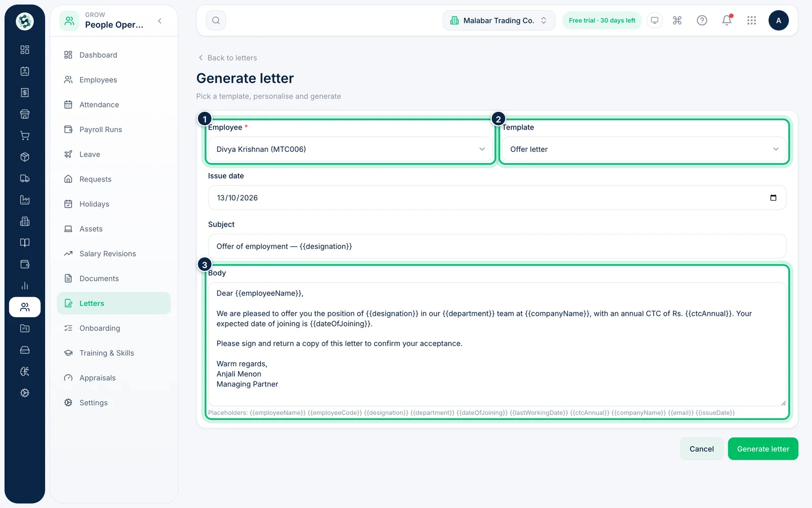Open the Malabar Trading Co. company switcher

click(x=499, y=20)
